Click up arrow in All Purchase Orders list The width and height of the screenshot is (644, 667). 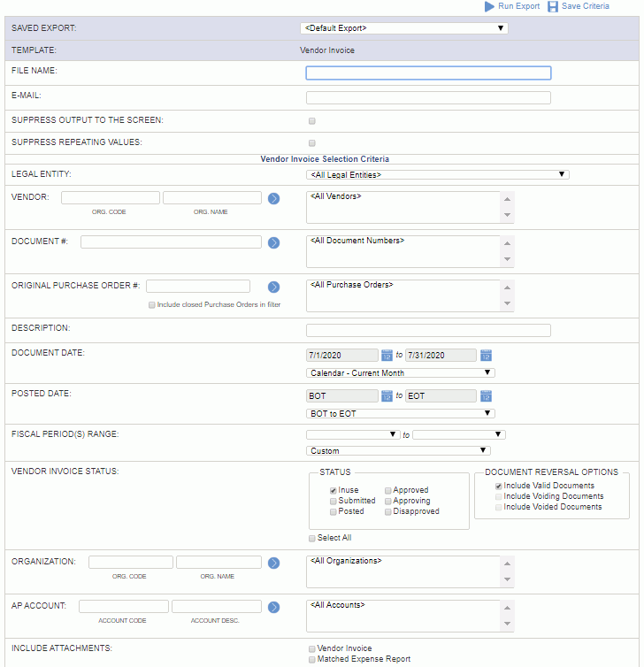tap(507, 287)
